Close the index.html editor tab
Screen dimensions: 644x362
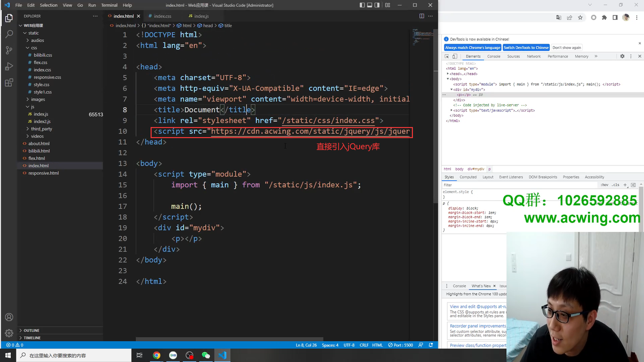[x=138, y=16]
